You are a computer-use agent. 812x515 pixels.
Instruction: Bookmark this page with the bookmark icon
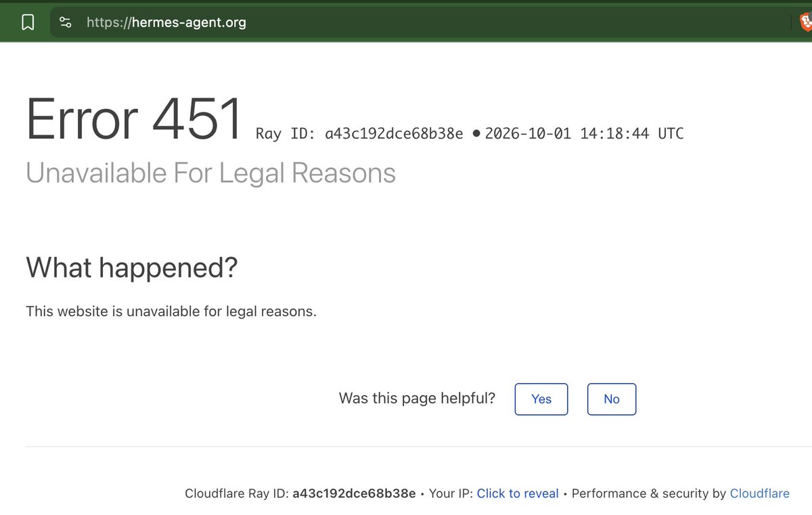pyautogui.click(x=28, y=23)
